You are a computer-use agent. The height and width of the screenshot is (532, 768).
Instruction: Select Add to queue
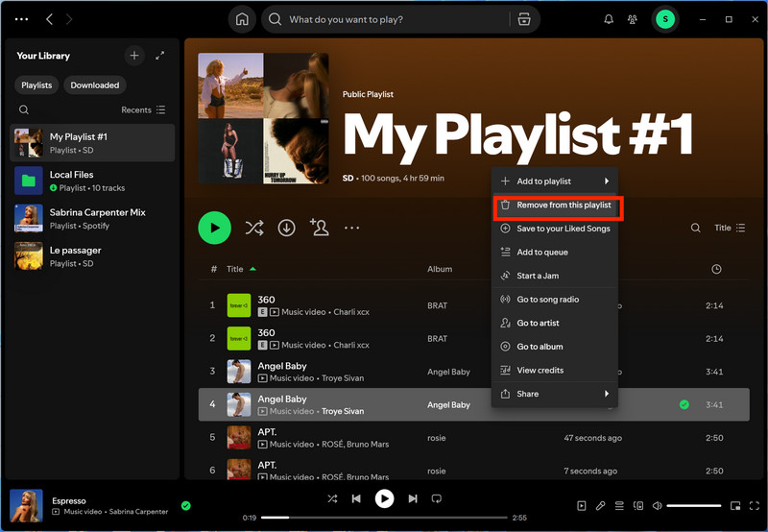tap(555, 253)
